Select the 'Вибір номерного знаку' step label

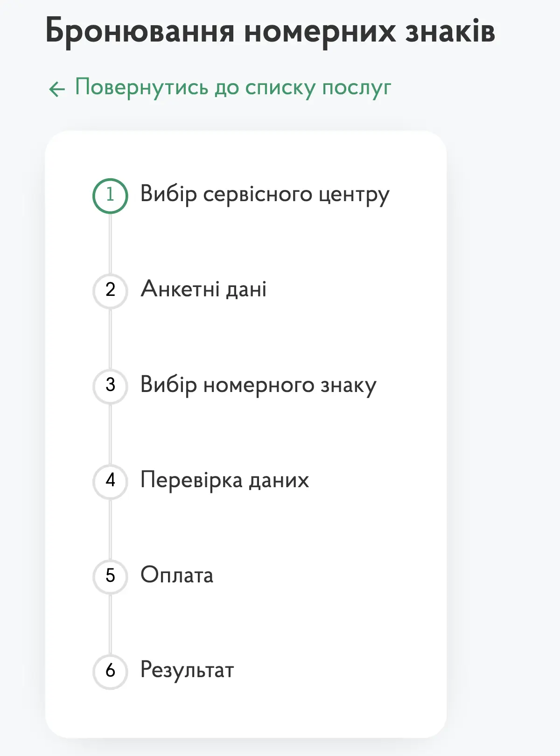tap(258, 385)
